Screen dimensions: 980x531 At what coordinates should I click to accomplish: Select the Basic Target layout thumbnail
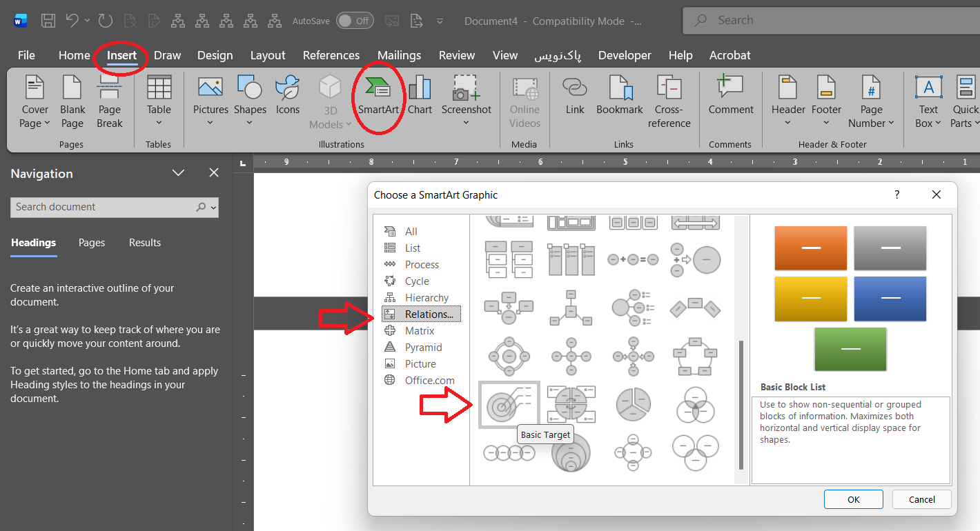point(509,404)
